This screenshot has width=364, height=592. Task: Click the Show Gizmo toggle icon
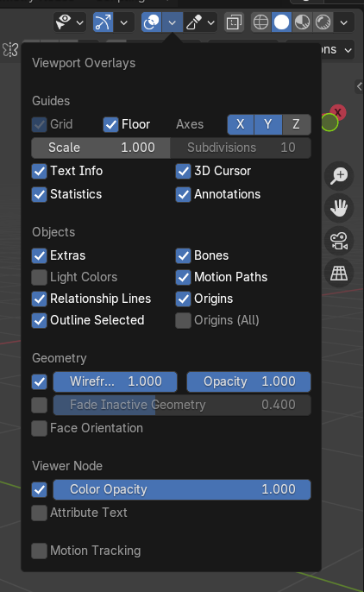[104, 22]
